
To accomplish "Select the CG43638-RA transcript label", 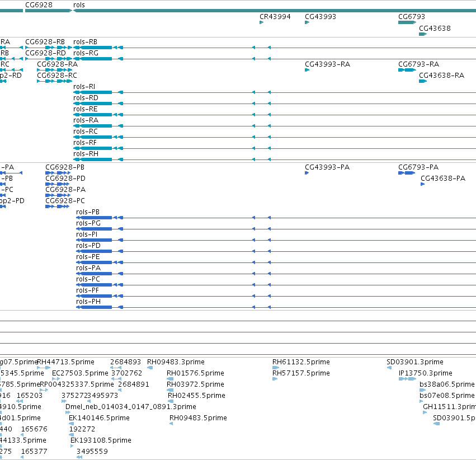I will point(442,76).
